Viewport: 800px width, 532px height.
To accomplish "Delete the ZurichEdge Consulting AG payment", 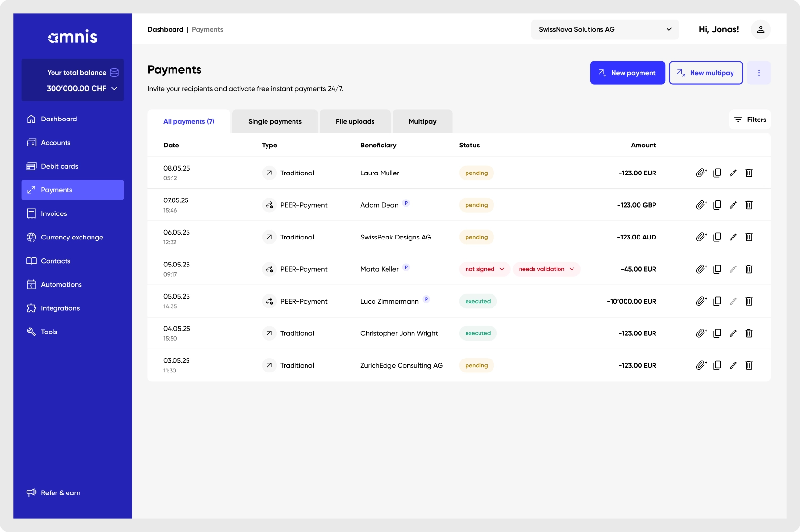I will pos(749,365).
